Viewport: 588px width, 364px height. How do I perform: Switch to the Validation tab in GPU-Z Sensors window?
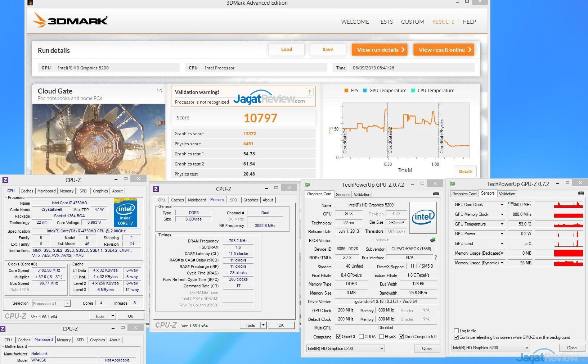507,194
